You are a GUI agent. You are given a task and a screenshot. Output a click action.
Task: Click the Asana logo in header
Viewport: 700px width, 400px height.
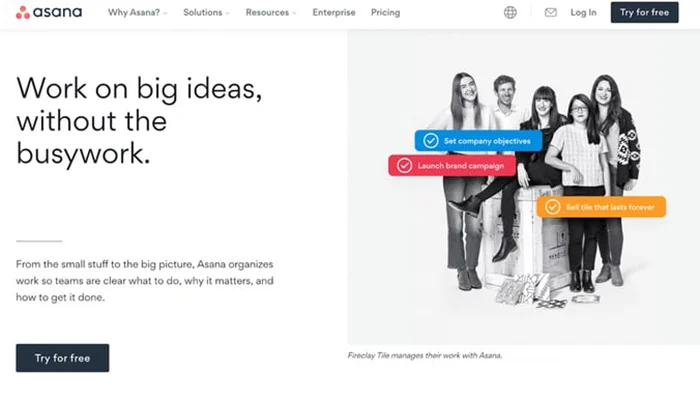coord(49,12)
